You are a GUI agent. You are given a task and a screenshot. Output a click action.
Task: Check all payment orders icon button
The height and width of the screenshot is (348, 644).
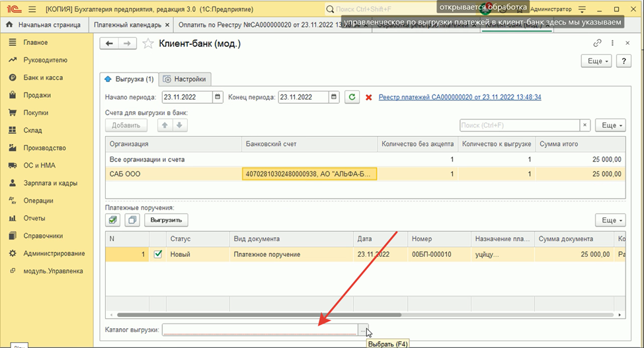tap(113, 220)
